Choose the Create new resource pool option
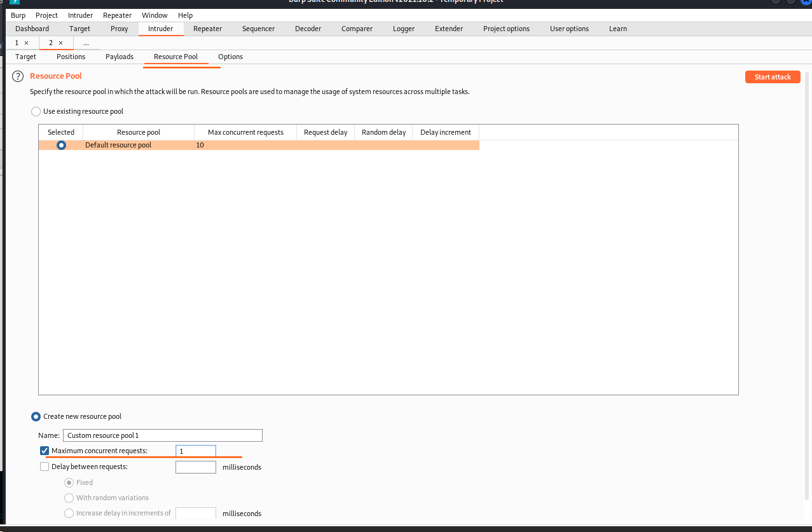The width and height of the screenshot is (812, 532). pos(36,416)
